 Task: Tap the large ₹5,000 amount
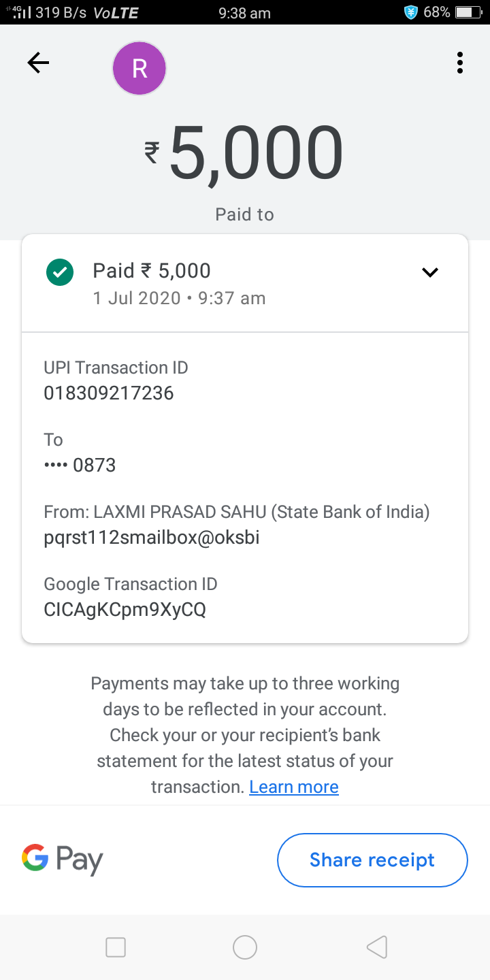coord(244,154)
